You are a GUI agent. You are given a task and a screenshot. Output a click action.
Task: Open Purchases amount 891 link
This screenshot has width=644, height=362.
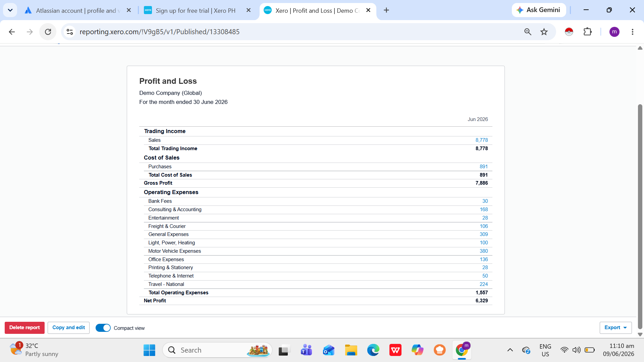484,167
